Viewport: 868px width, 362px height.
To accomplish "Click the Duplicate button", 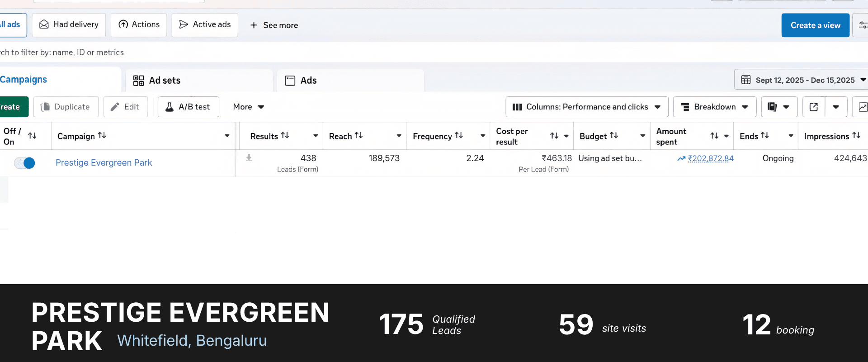I will click(66, 107).
